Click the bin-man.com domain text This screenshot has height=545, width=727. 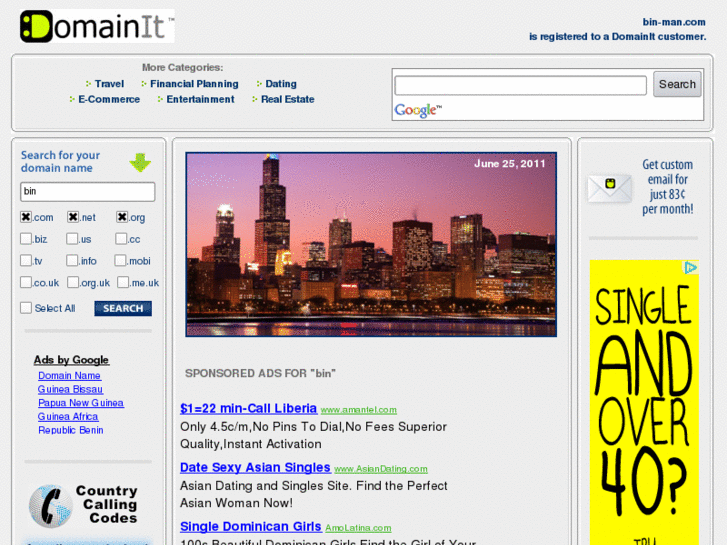click(674, 22)
